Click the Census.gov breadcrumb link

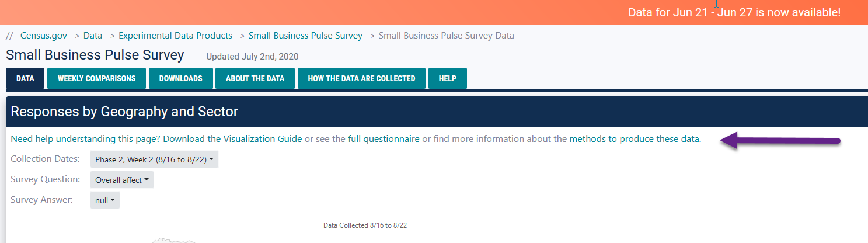pyautogui.click(x=43, y=36)
